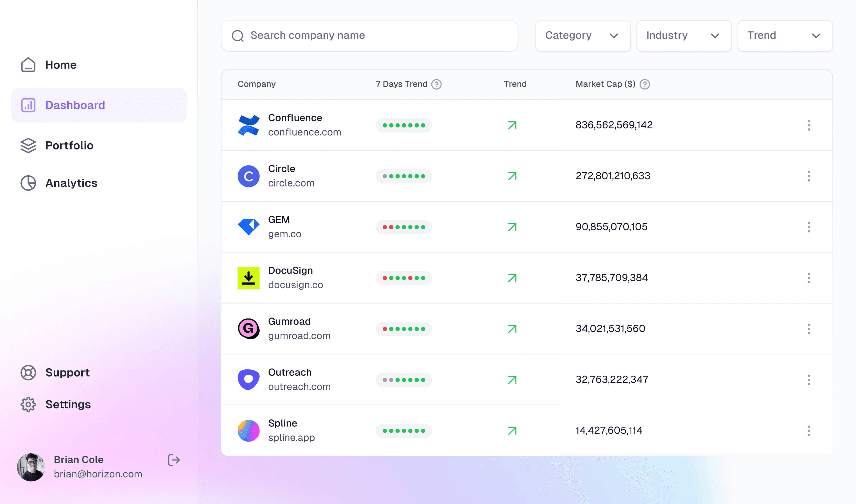This screenshot has width=856, height=504.
Task: Open more options for Circle row
Action: (809, 176)
